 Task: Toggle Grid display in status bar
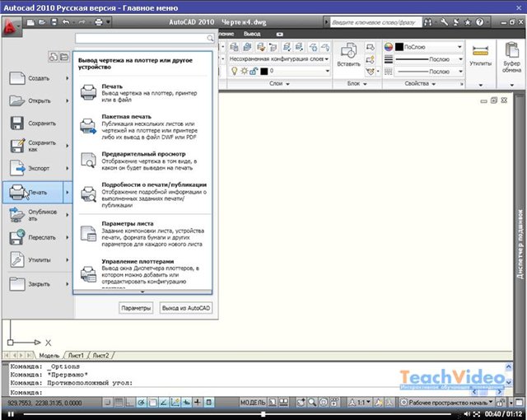tap(119, 402)
